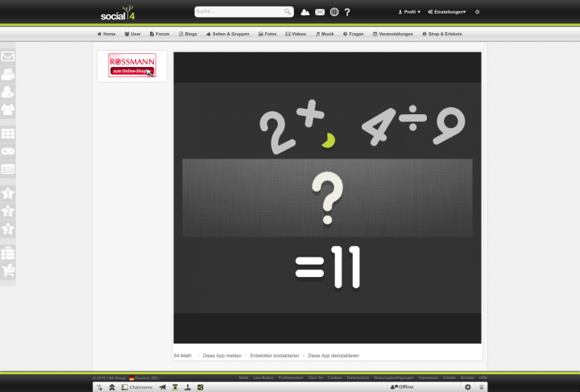Open the shopping cart sidebar icon

click(8, 270)
